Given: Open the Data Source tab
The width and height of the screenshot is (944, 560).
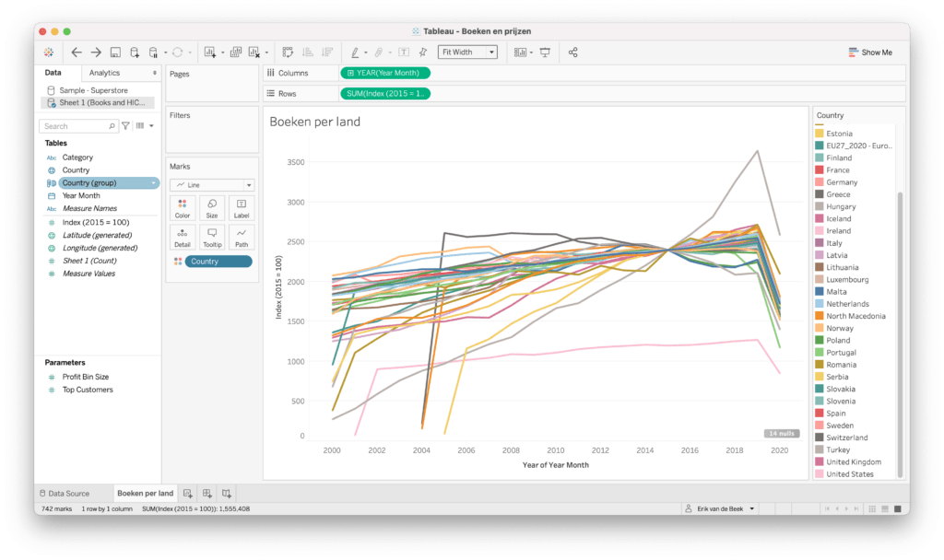Looking at the screenshot, I should [x=64, y=494].
